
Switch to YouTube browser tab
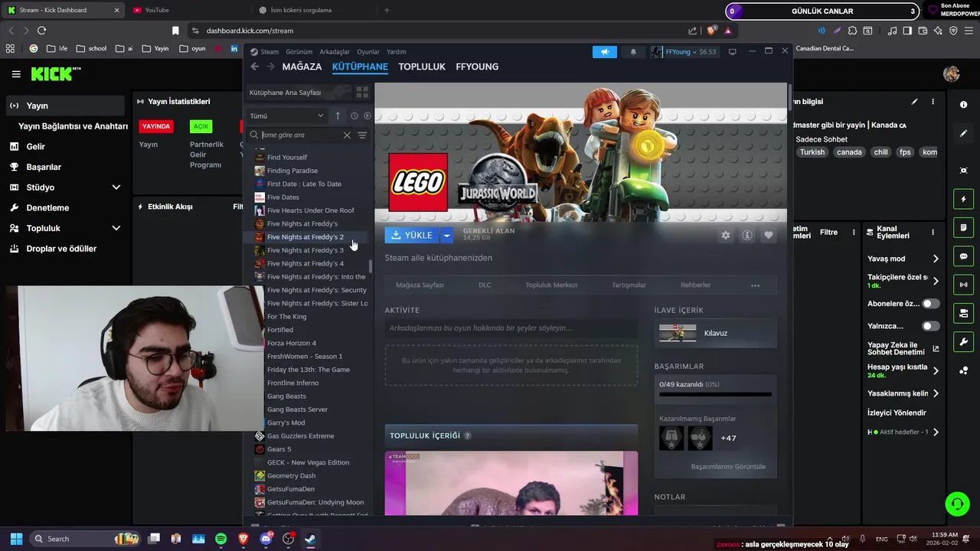click(x=156, y=10)
